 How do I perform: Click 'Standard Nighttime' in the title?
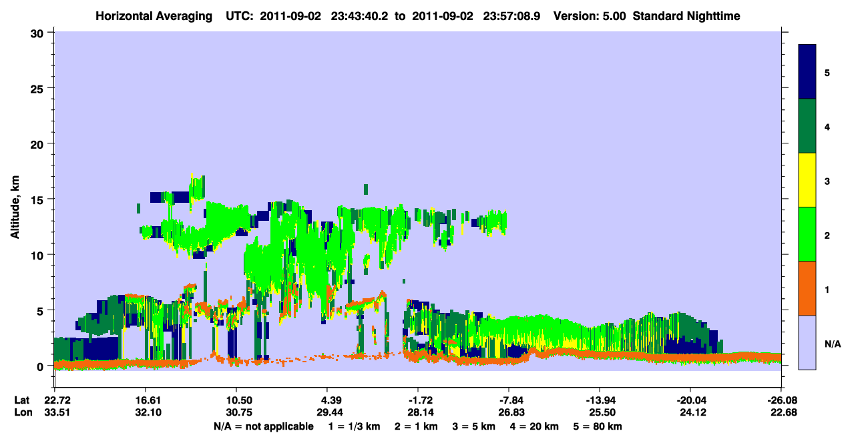pyautogui.click(x=685, y=15)
